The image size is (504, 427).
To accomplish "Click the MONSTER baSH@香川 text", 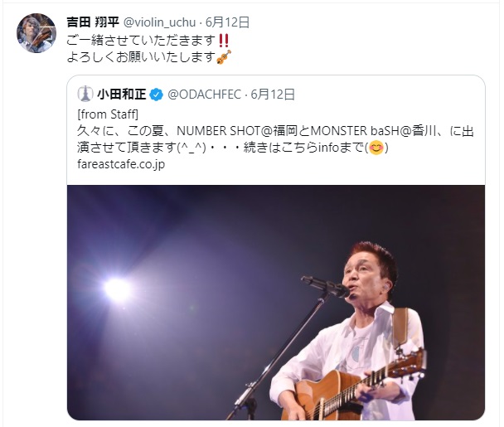I will click(373, 131).
